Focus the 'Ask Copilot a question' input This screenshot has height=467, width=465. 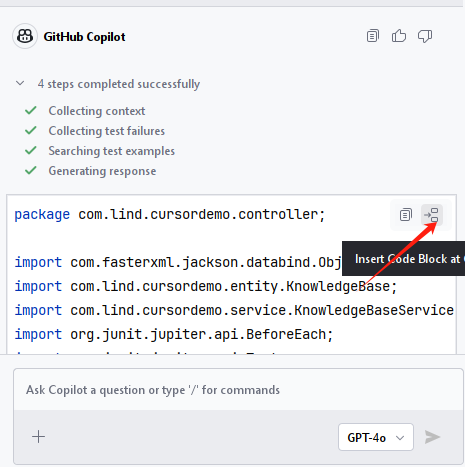pos(238,390)
